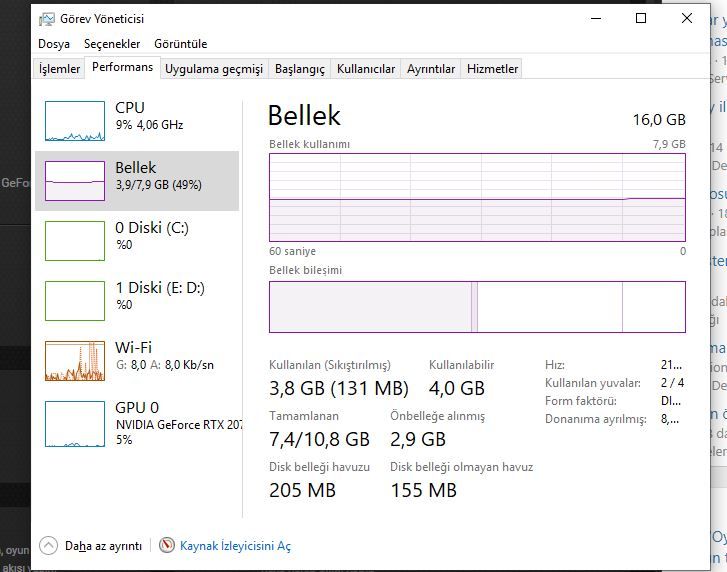Screen dimensions: 727x572
Task: Click the Task Manager title bar icon
Action: [x=47, y=19]
